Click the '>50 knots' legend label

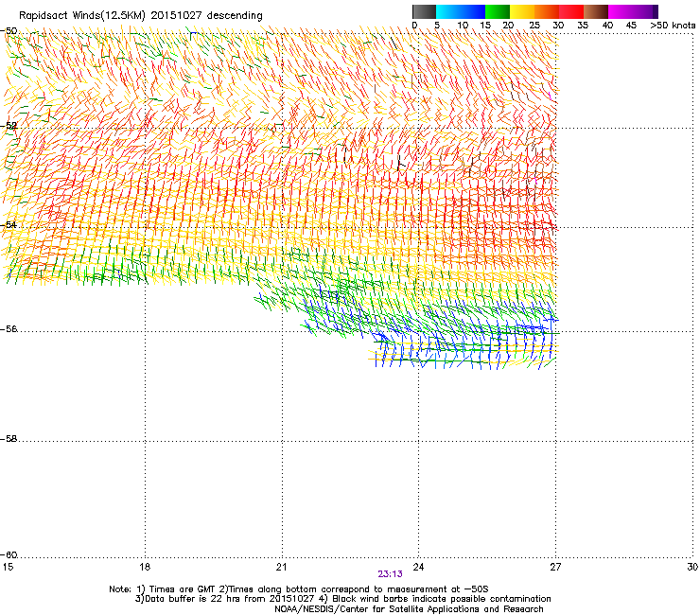point(673,25)
